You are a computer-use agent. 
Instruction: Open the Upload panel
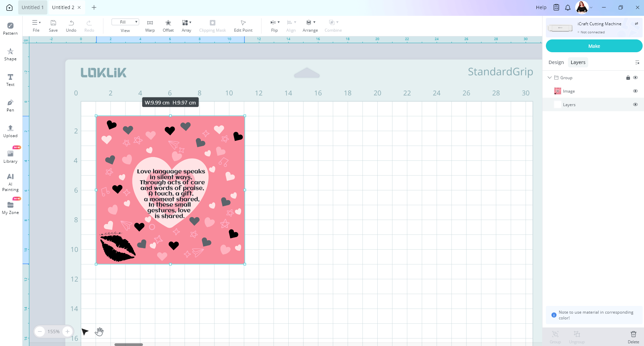pos(10,131)
